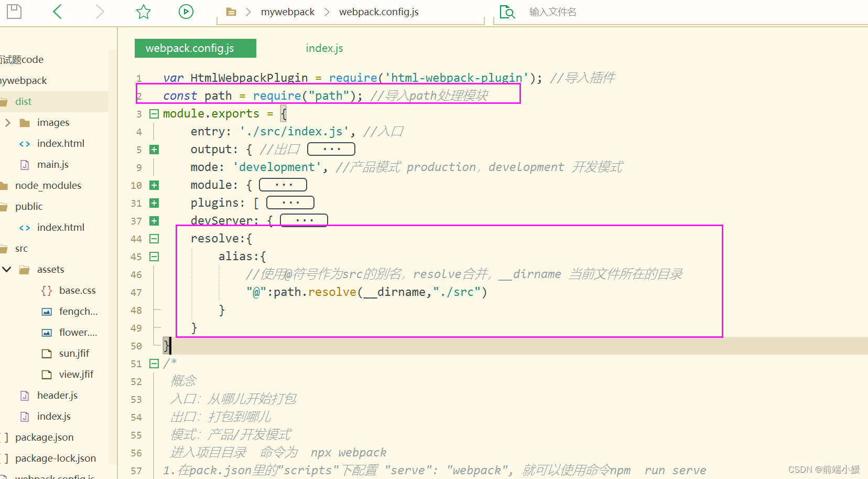Click the file icon beside main.js

(25, 165)
